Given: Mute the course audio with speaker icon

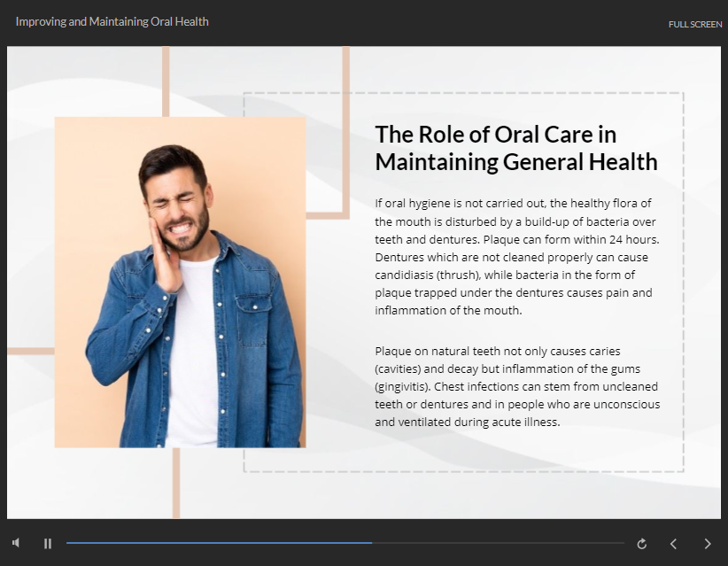Looking at the screenshot, I should tap(16, 543).
